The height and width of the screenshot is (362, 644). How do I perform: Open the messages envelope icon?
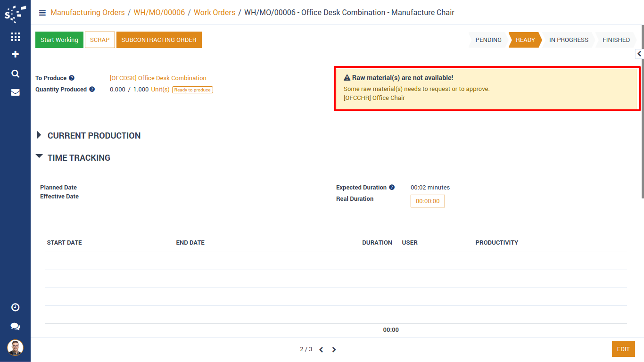(15, 92)
